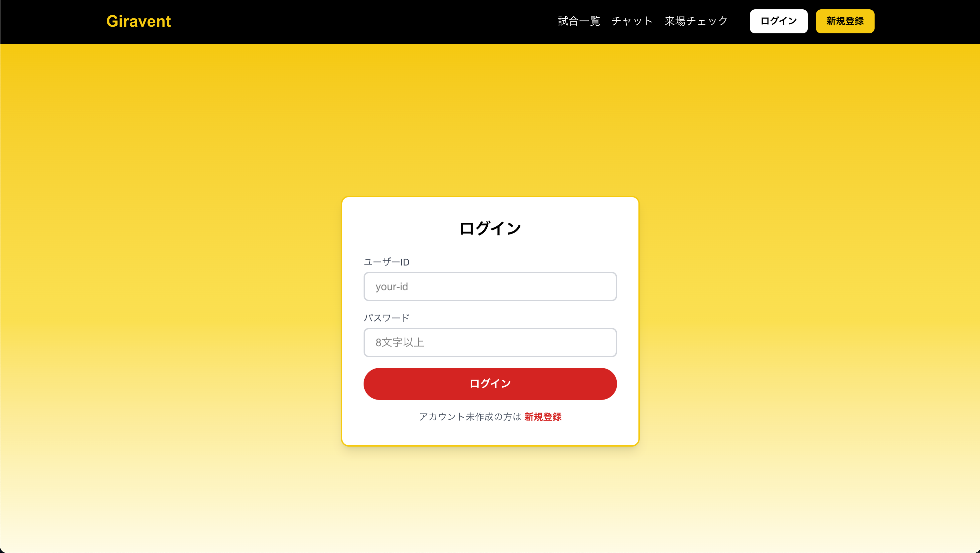The height and width of the screenshot is (553, 980).
Task: Click the ユーザーID field label
Action: tap(387, 262)
